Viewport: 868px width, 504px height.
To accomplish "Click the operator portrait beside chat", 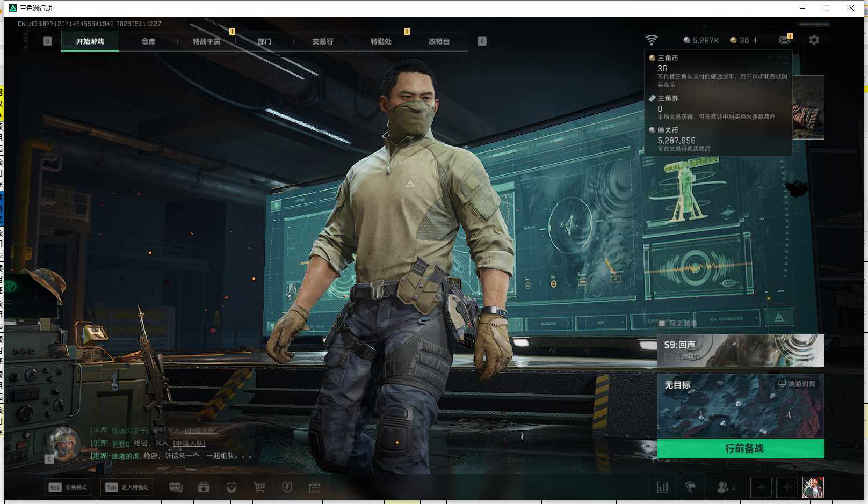I will [63, 442].
